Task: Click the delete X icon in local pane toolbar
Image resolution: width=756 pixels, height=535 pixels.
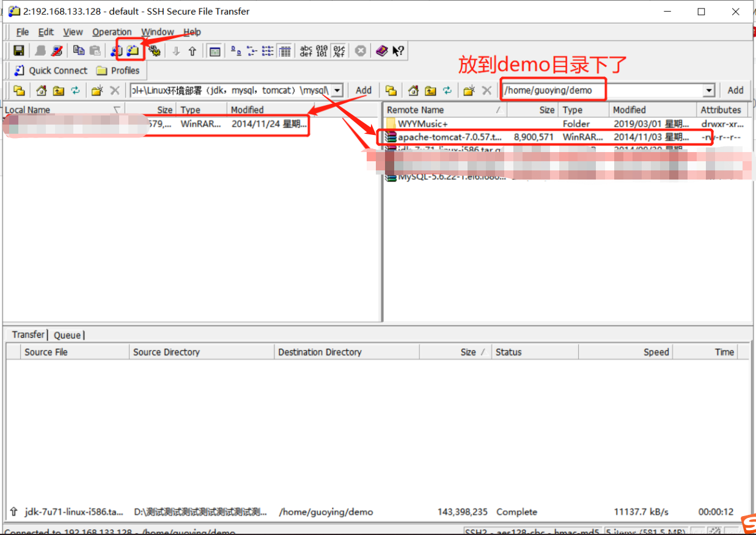Action: coord(114,90)
